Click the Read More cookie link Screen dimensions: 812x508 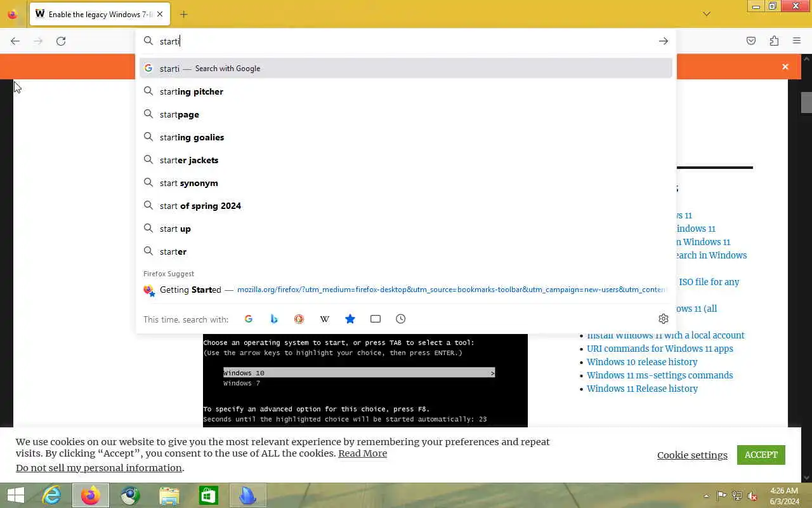coord(362,453)
